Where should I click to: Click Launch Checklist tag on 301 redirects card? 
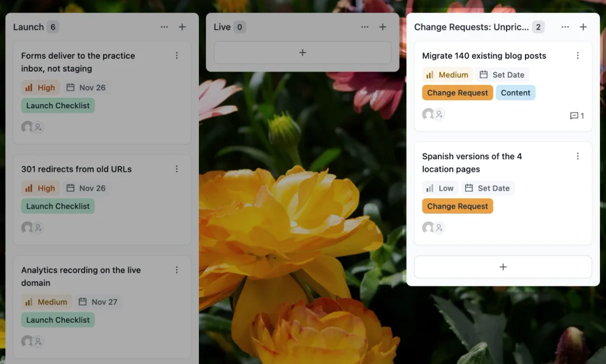click(58, 206)
